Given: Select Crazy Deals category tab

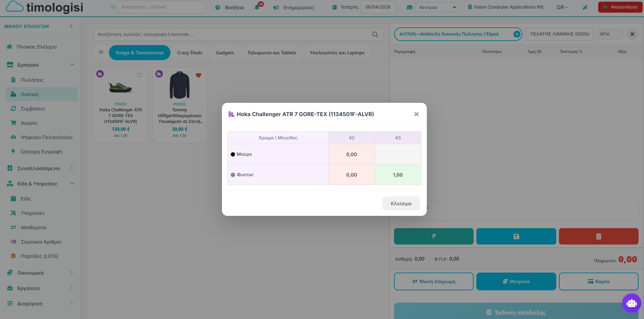Looking at the screenshot, I should pos(190,53).
